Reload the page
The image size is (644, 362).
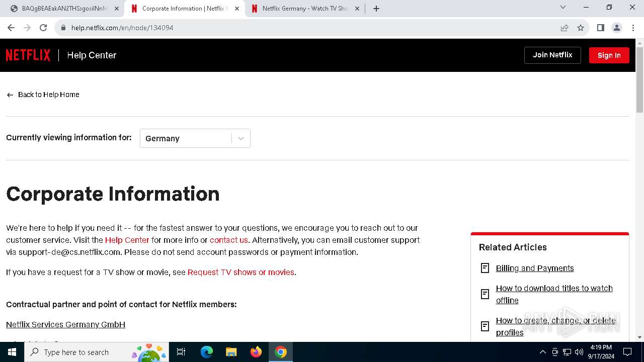click(x=43, y=28)
